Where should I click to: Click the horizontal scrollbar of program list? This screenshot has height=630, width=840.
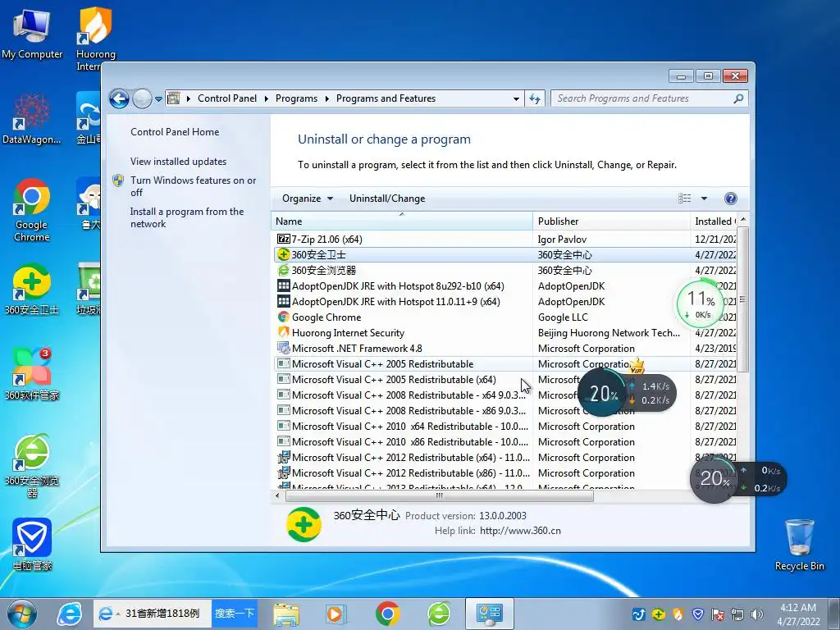[440, 496]
